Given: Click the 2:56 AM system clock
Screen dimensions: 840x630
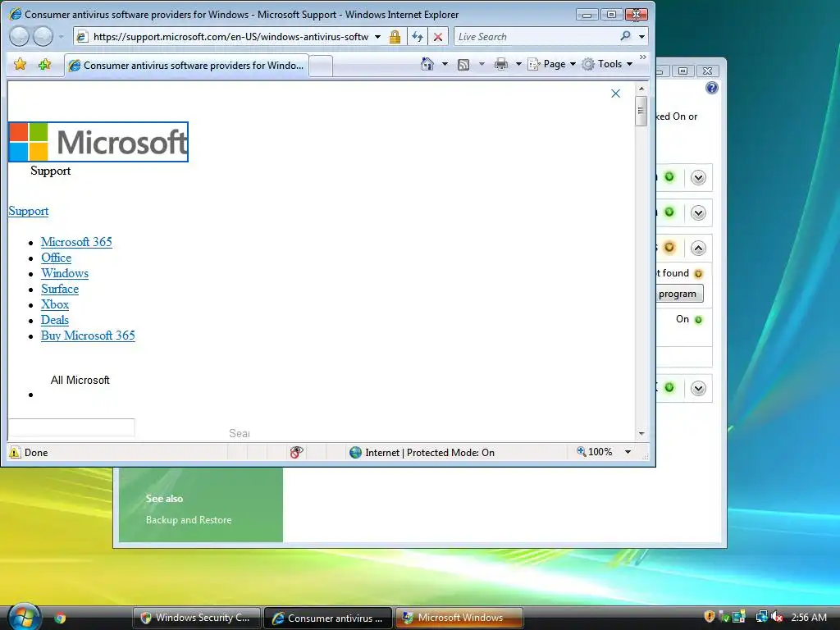Looking at the screenshot, I should click(809, 618).
